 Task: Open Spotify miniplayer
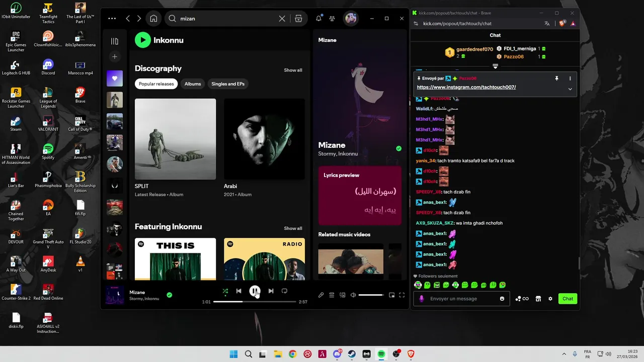pyautogui.click(x=391, y=295)
